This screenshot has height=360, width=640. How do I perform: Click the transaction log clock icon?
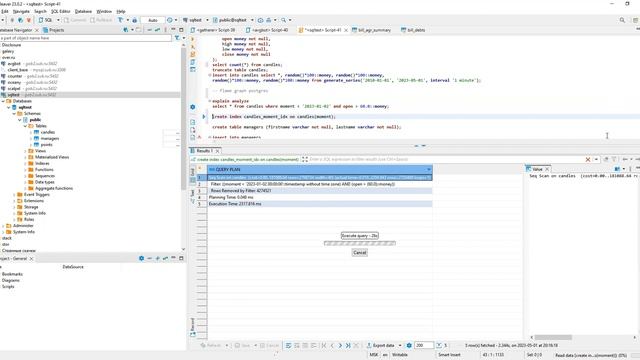tap(170, 20)
